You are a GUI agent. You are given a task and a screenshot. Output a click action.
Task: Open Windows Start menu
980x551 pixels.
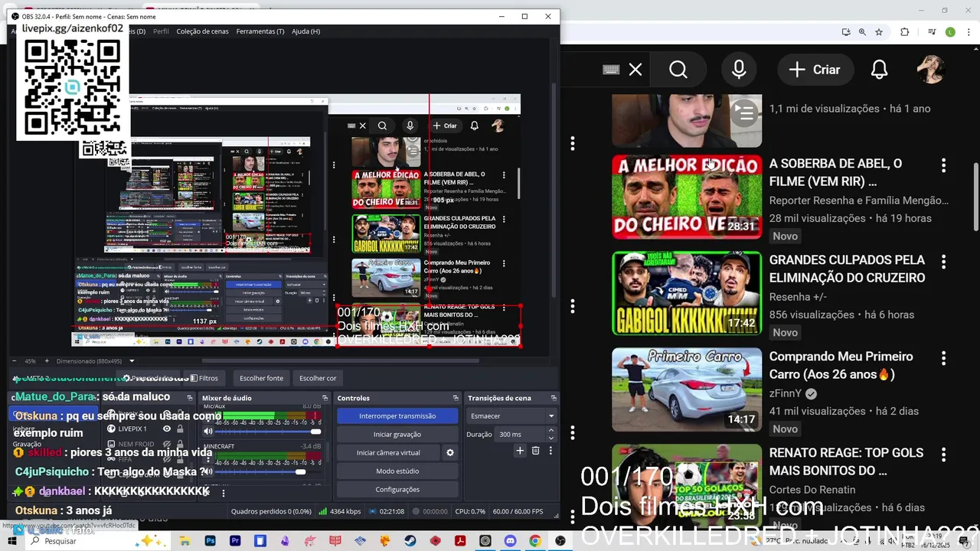12,541
